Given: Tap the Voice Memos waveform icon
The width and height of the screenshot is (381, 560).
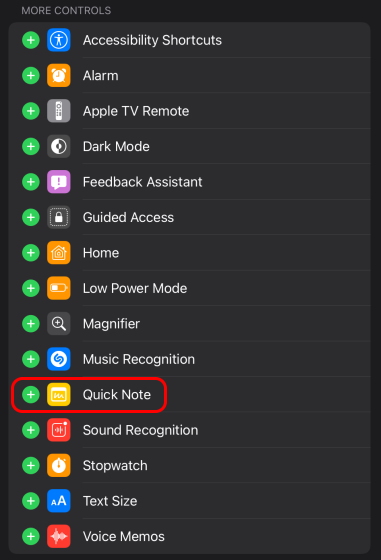Looking at the screenshot, I should tap(59, 536).
